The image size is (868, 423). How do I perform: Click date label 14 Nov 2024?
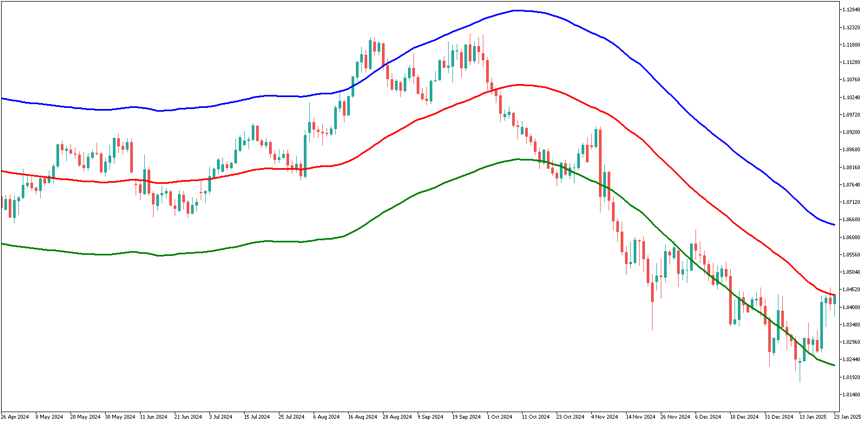[641, 417]
